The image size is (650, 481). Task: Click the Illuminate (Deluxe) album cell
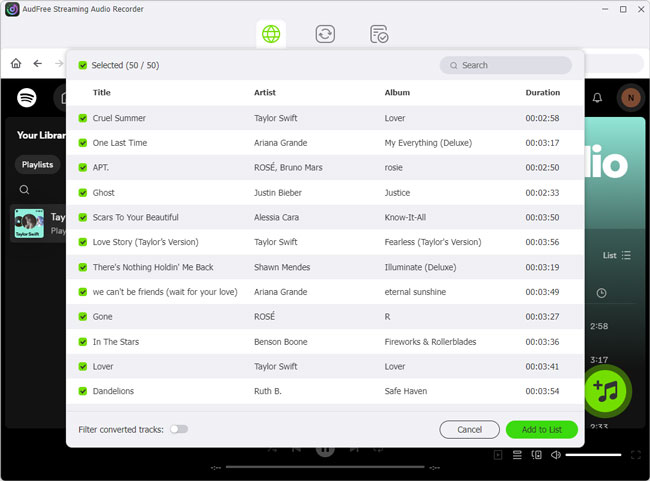[x=420, y=267]
